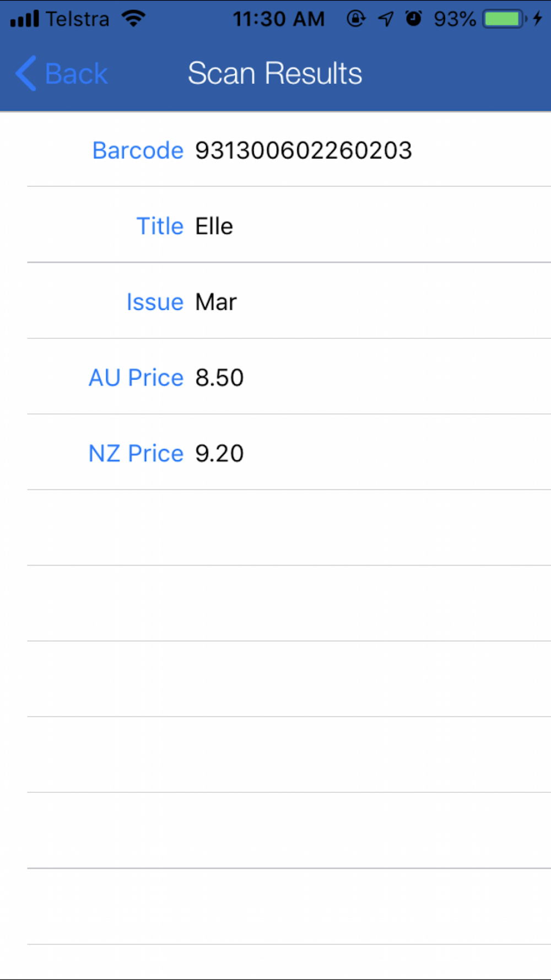The height and width of the screenshot is (980, 551).
Task: Tap the cellular signal bars icon
Action: coord(25,19)
